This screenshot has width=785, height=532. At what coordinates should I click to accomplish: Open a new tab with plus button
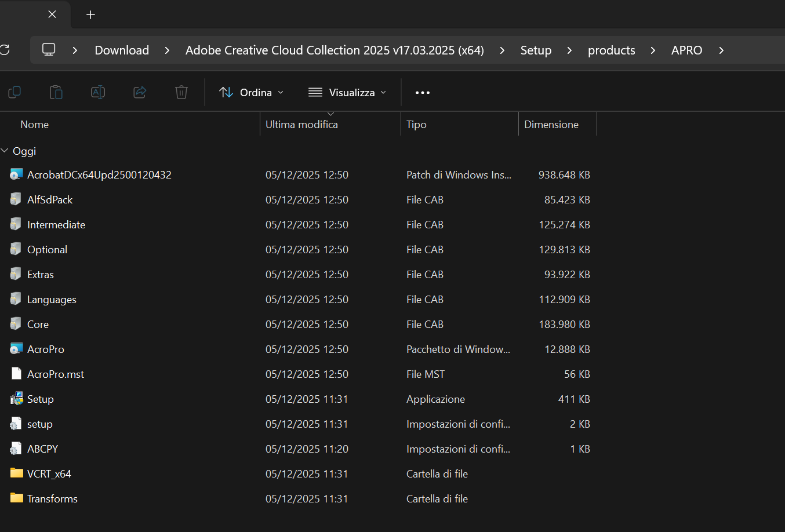tap(90, 15)
